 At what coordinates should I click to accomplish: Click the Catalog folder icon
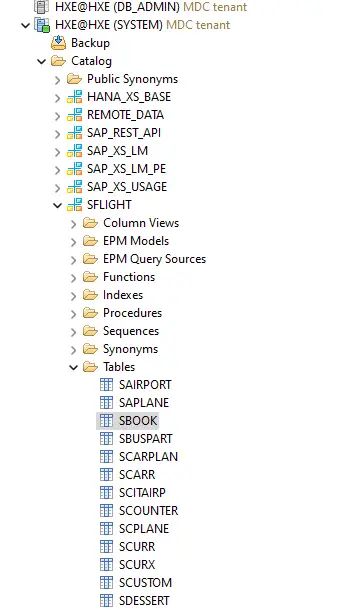click(58, 61)
